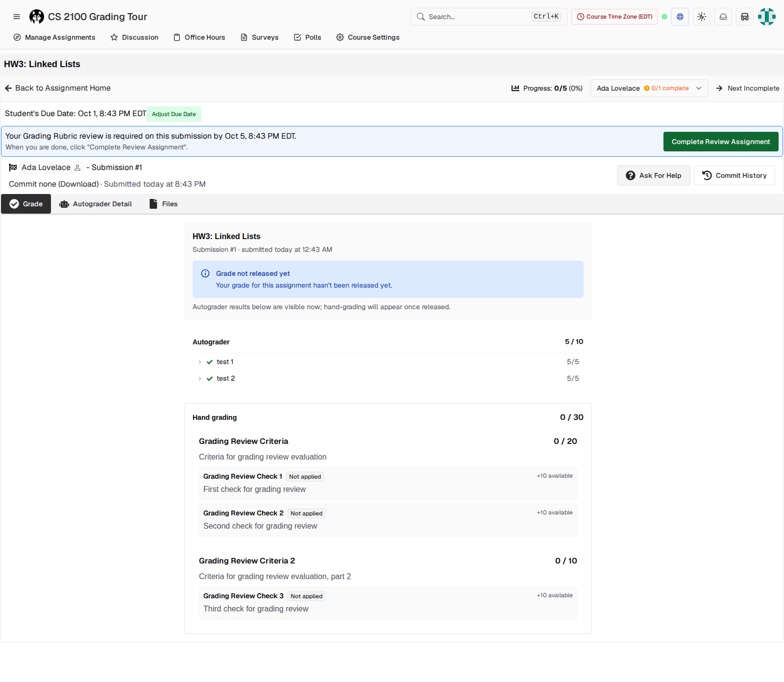
Task: Click the help lifebuoy icon in header
Action: pos(680,17)
